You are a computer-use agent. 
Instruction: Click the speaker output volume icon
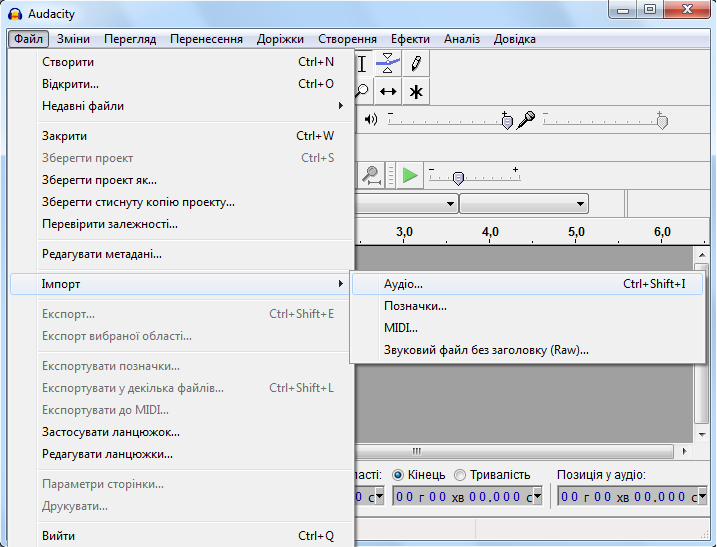tap(371, 120)
